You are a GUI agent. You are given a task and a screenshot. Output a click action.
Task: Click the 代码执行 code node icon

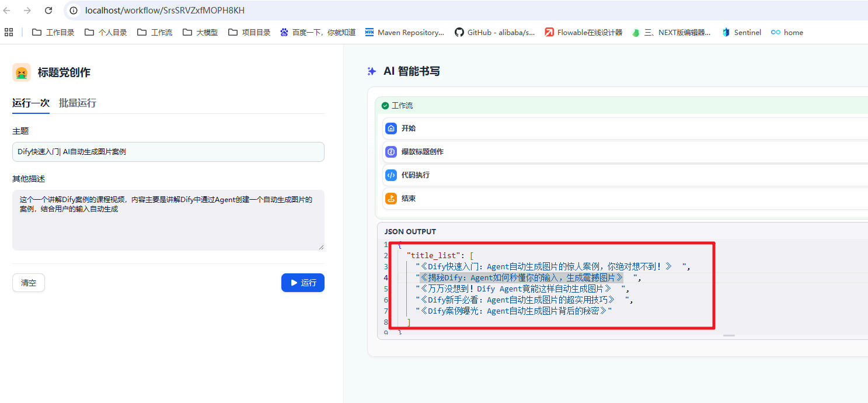[x=391, y=175]
